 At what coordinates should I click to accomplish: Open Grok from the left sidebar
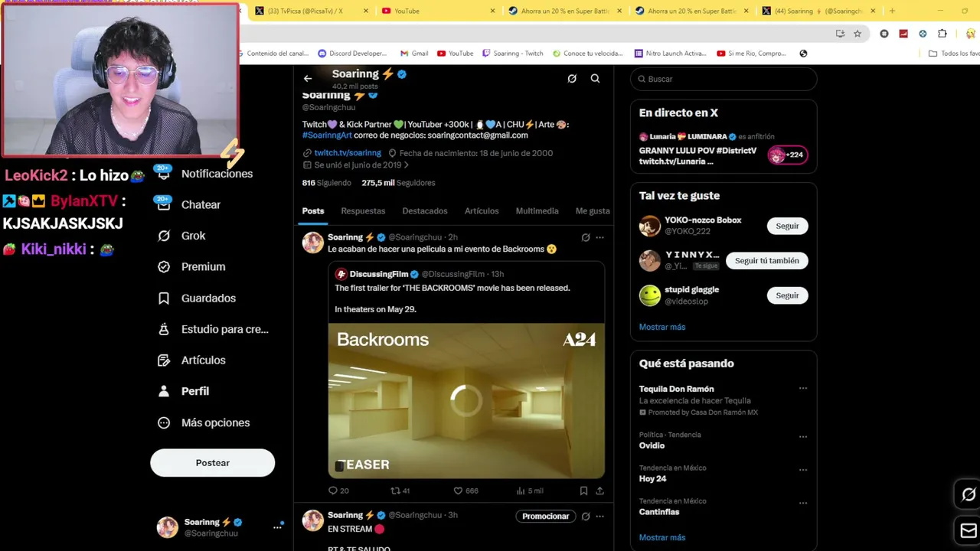(181, 236)
